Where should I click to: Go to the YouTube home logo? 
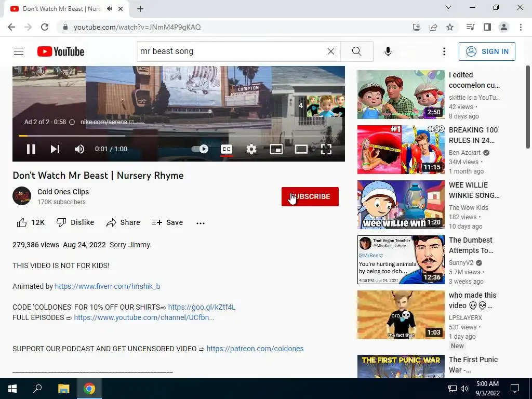(61, 51)
